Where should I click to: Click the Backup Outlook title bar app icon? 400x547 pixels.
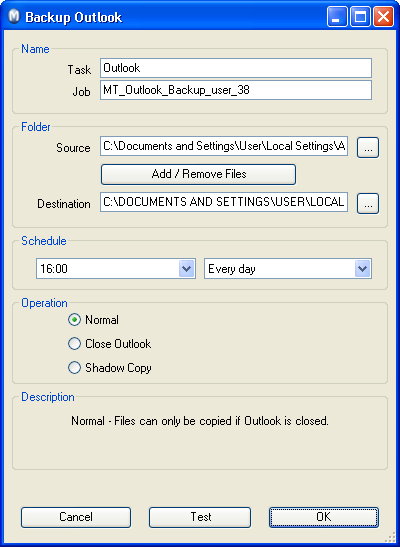pos(14,17)
